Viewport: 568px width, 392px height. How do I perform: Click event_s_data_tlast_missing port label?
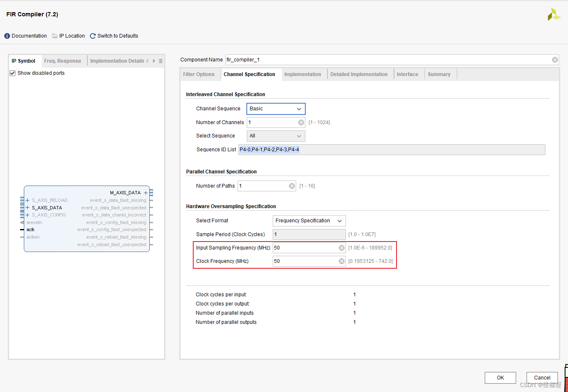[x=118, y=200]
